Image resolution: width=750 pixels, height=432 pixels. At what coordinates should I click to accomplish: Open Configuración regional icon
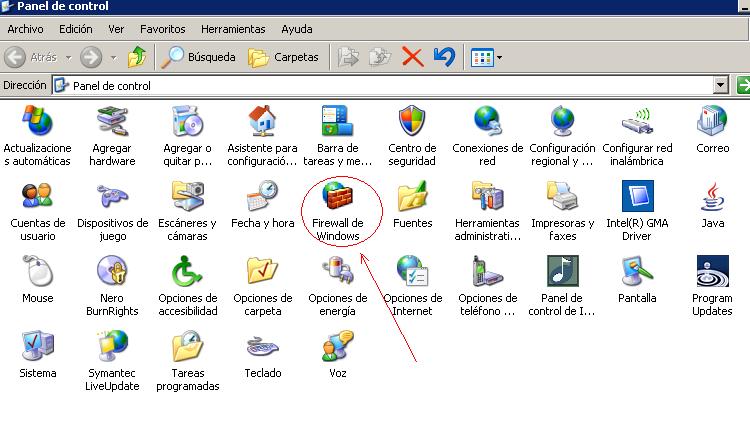[x=562, y=121]
